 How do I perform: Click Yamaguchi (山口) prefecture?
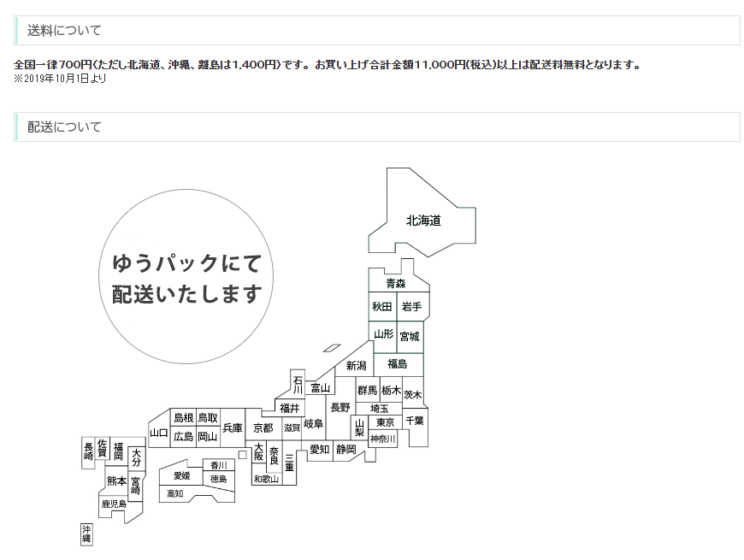[x=158, y=433]
